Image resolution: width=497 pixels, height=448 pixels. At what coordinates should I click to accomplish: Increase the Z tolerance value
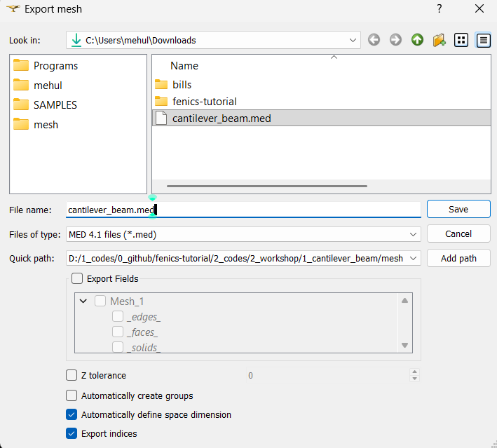[x=414, y=372]
